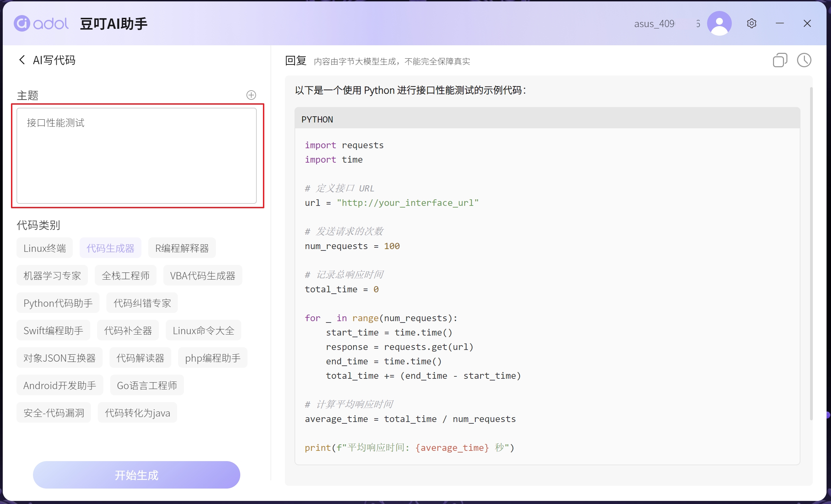Choose the 代码补全器 tag
The height and width of the screenshot is (504, 831).
tap(128, 330)
